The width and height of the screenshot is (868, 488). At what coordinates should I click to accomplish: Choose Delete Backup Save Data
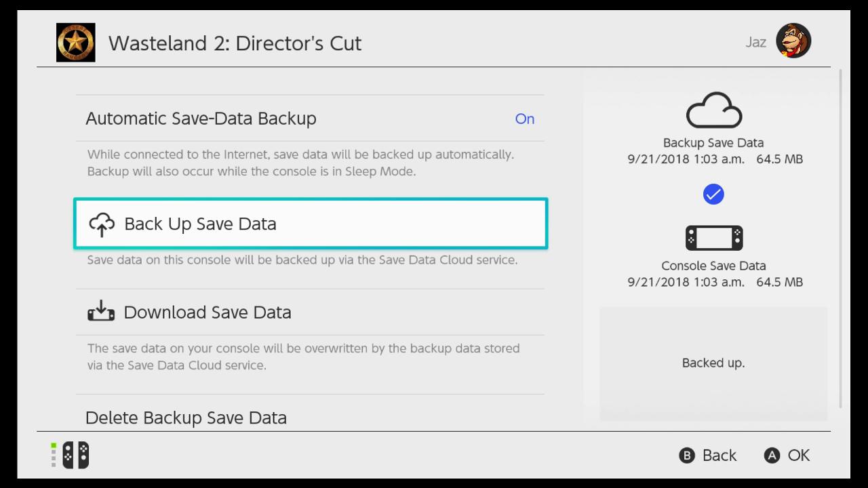click(186, 418)
